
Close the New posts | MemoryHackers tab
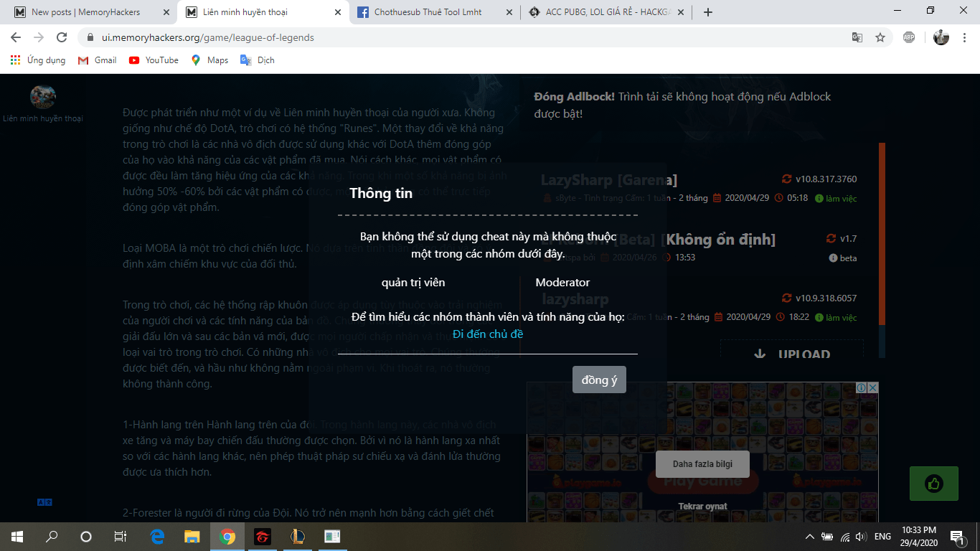click(x=167, y=12)
